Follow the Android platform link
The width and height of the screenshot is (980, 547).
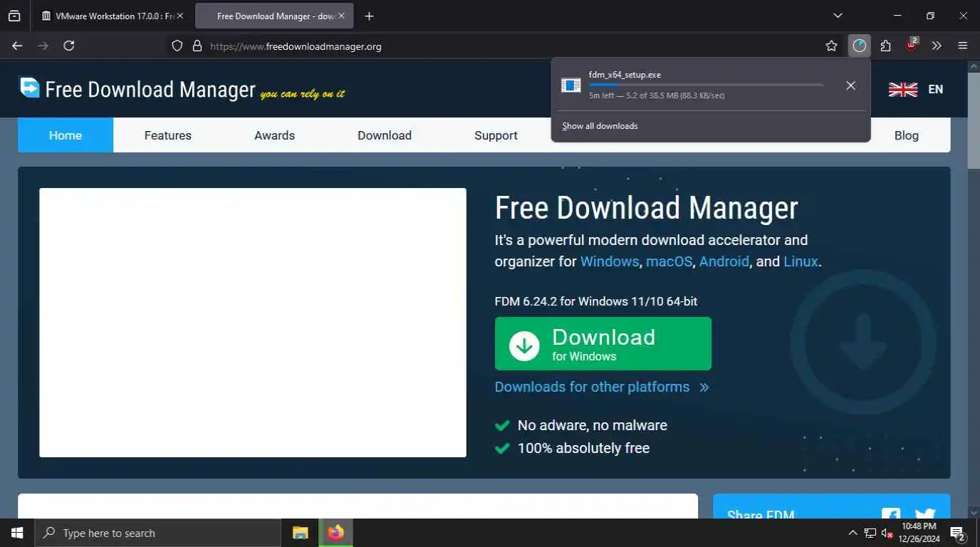[724, 261]
